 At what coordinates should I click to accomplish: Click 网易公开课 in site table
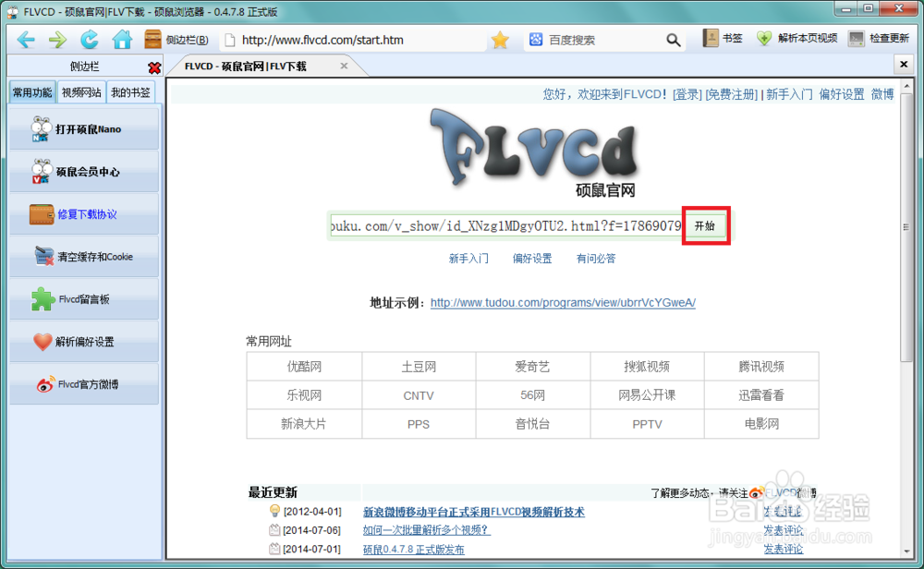pyautogui.click(x=647, y=395)
